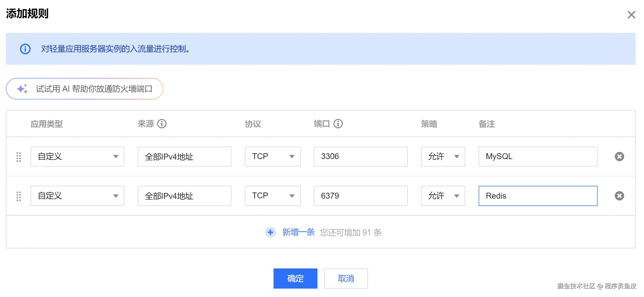Click the 来源 field in the Redis row

coord(184,196)
